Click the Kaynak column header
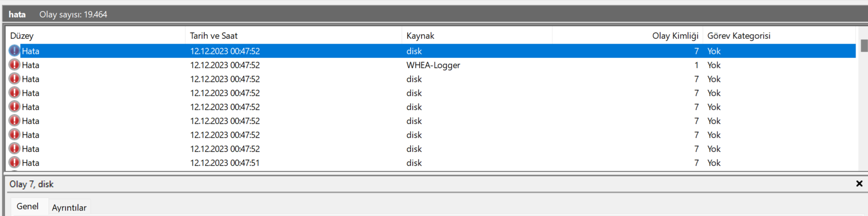The height and width of the screenshot is (216, 868). click(420, 36)
